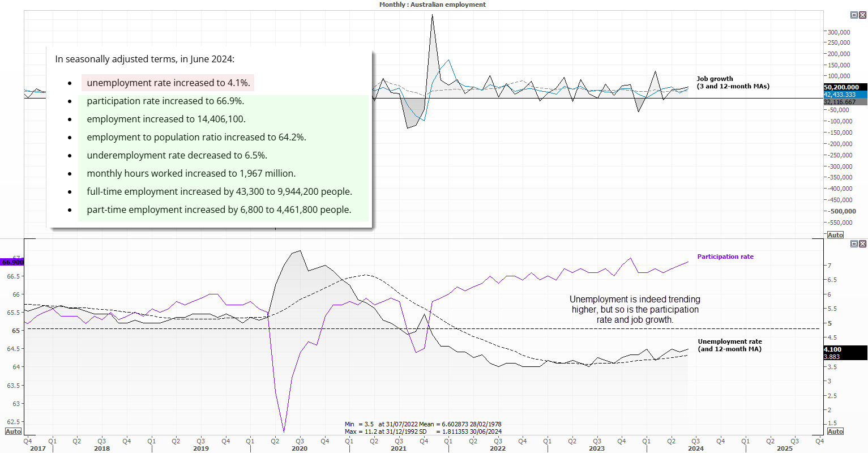
Task: Maximize the job growth chart panel
Action: click(854, 15)
